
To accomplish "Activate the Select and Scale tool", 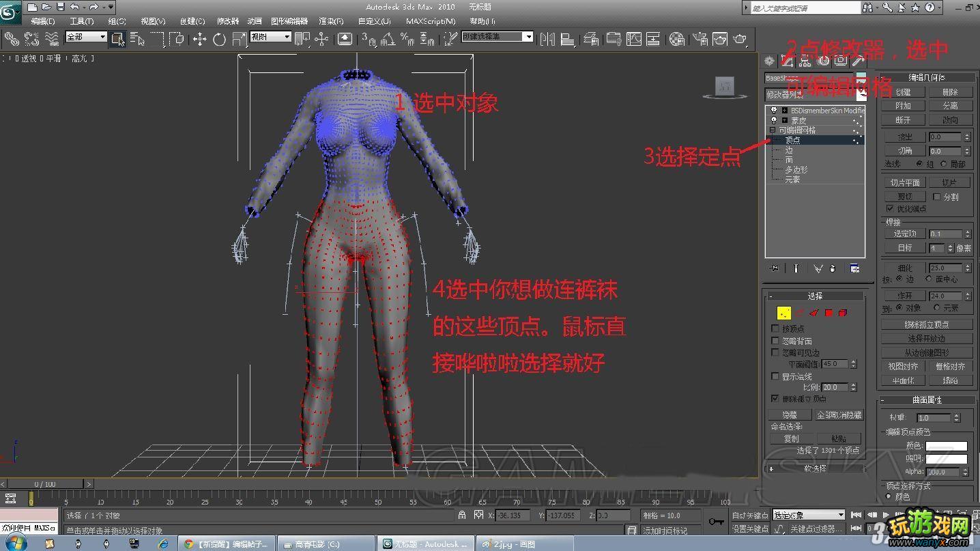I will click(240, 39).
